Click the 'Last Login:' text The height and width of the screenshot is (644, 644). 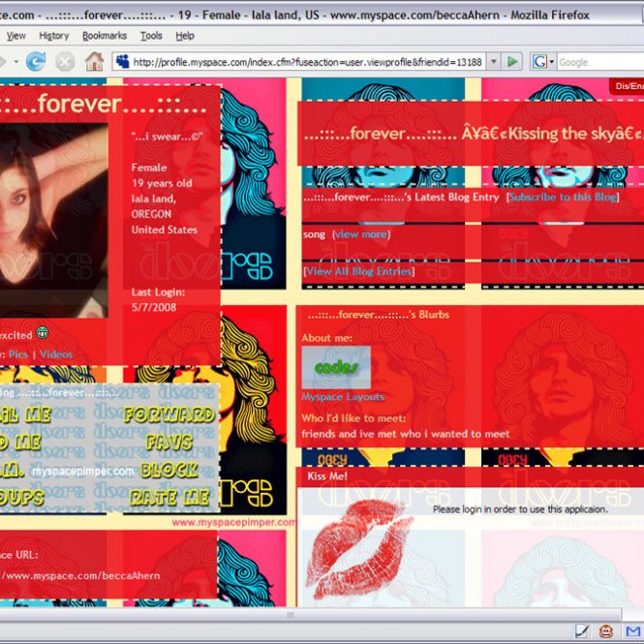(x=158, y=292)
